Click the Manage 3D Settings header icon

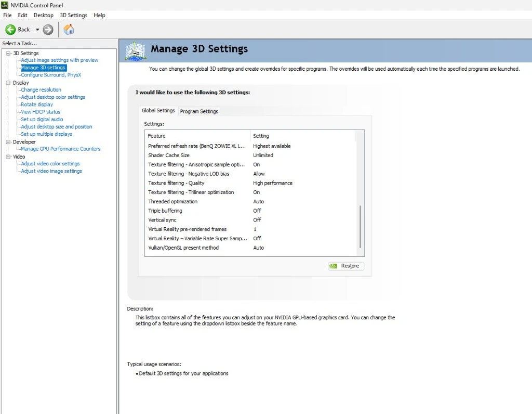point(136,51)
